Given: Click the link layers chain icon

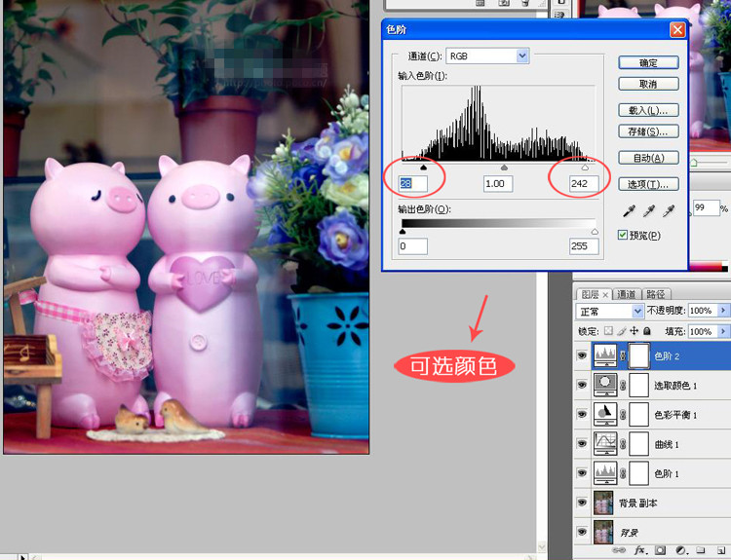Looking at the screenshot, I should point(620,550).
